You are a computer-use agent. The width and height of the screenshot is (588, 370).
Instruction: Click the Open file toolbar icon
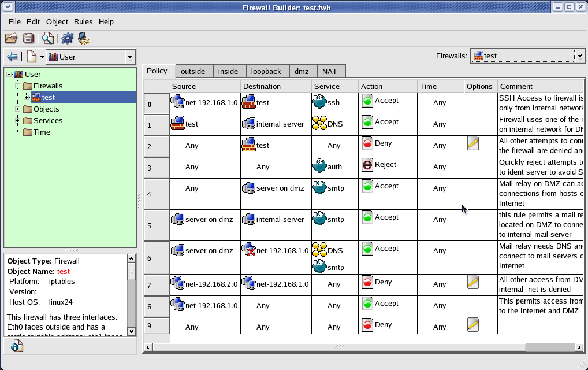coord(11,38)
